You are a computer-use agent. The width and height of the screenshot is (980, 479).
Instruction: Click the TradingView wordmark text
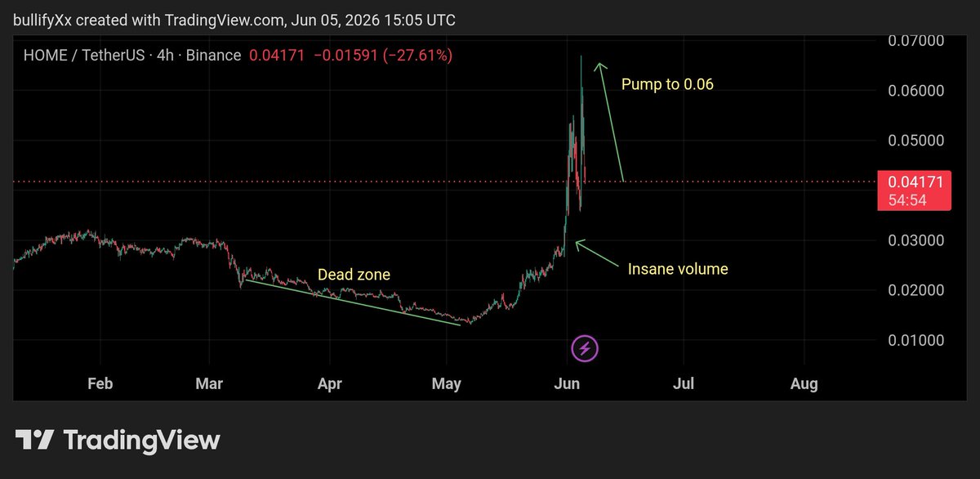(141, 441)
